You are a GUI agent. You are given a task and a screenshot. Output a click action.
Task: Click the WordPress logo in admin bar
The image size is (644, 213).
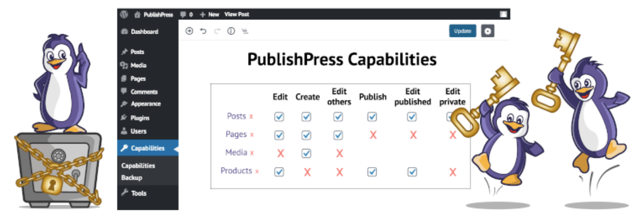pos(124,14)
